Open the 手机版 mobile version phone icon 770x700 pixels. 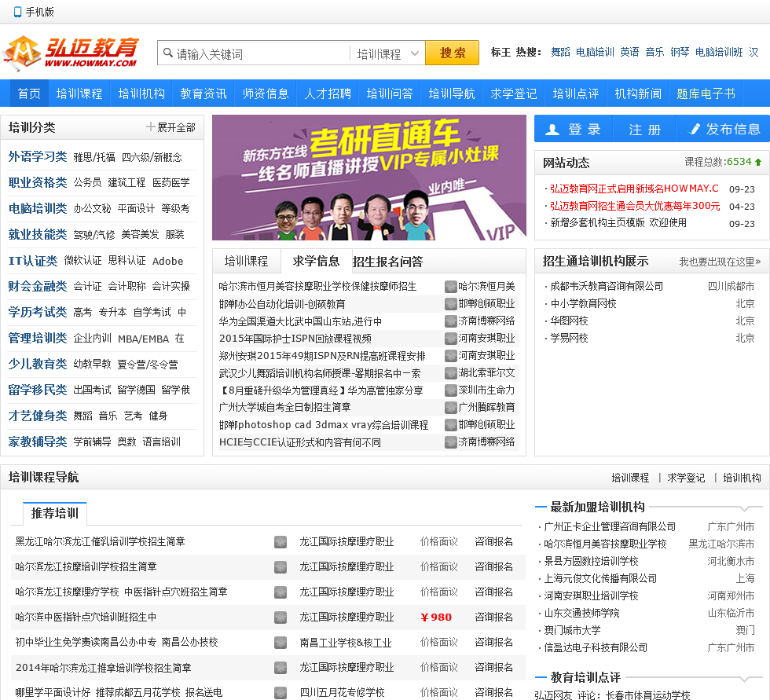click(17, 12)
